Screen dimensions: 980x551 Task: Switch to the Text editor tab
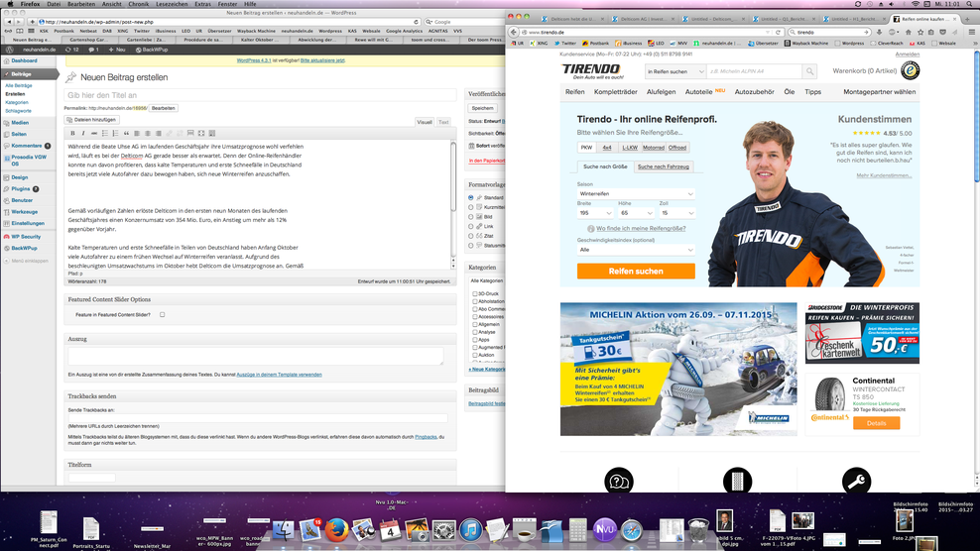click(443, 122)
